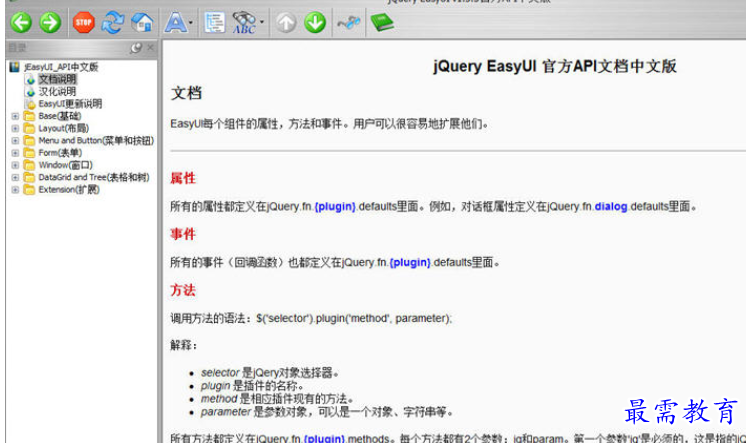Click the jQuery EasyUI 官方API文档中文版 title
Viewport: 746px width, 443px height.
click(x=555, y=66)
